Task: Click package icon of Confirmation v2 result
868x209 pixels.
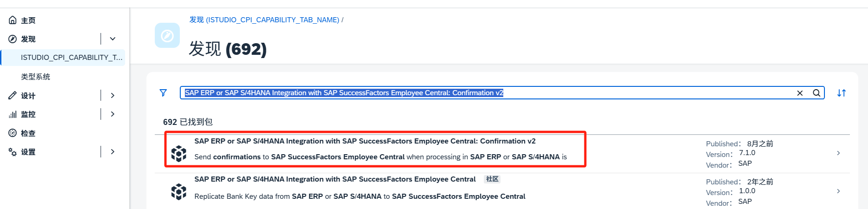Action: pyautogui.click(x=179, y=153)
